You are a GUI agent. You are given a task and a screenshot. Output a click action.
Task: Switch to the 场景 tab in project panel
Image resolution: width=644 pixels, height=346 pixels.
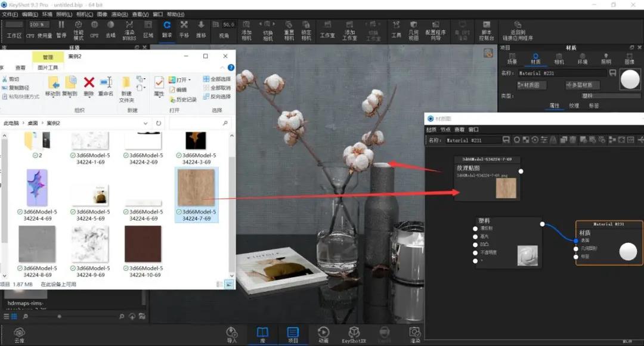pos(512,58)
